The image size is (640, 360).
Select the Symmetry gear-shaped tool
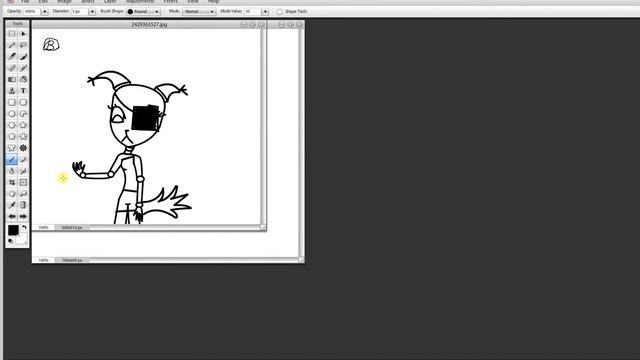[x=23, y=148]
